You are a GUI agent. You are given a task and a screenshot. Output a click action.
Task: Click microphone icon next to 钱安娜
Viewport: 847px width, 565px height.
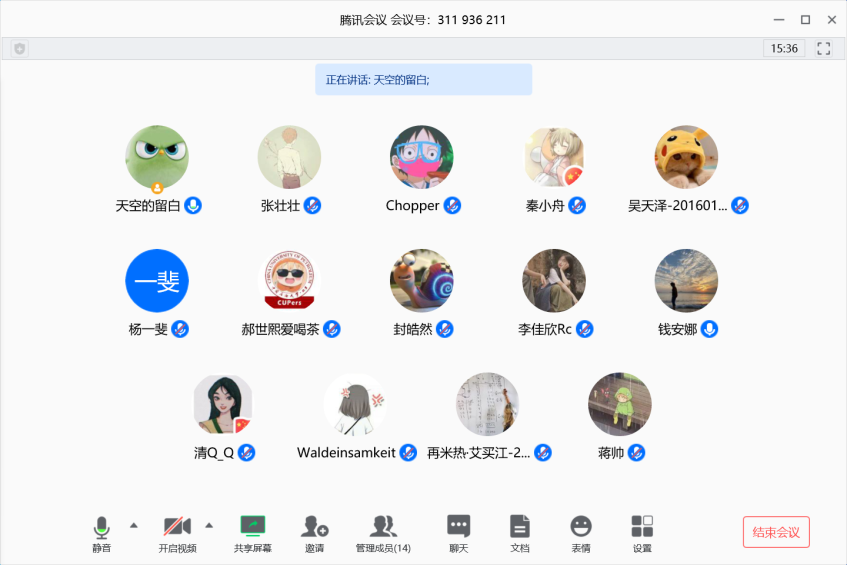point(709,329)
